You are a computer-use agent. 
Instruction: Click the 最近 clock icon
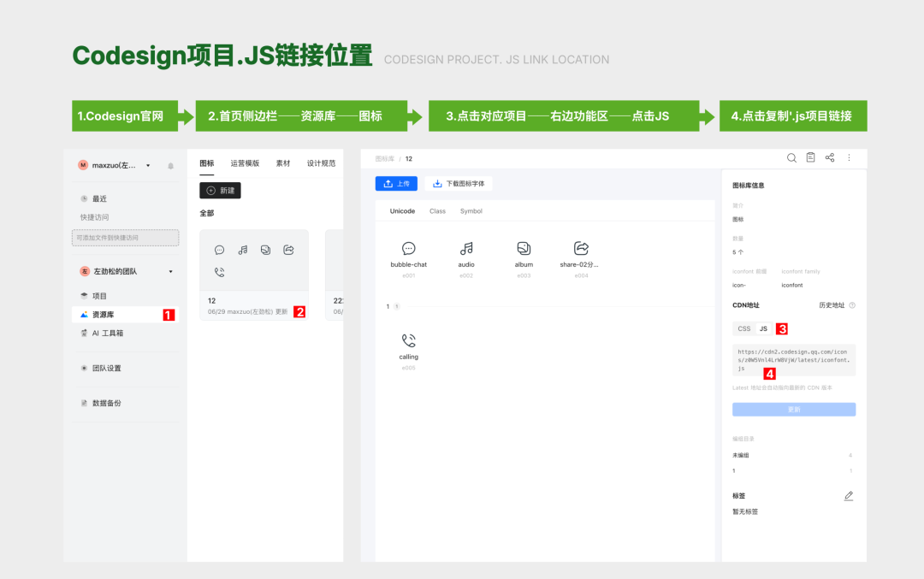pyautogui.click(x=84, y=198)
